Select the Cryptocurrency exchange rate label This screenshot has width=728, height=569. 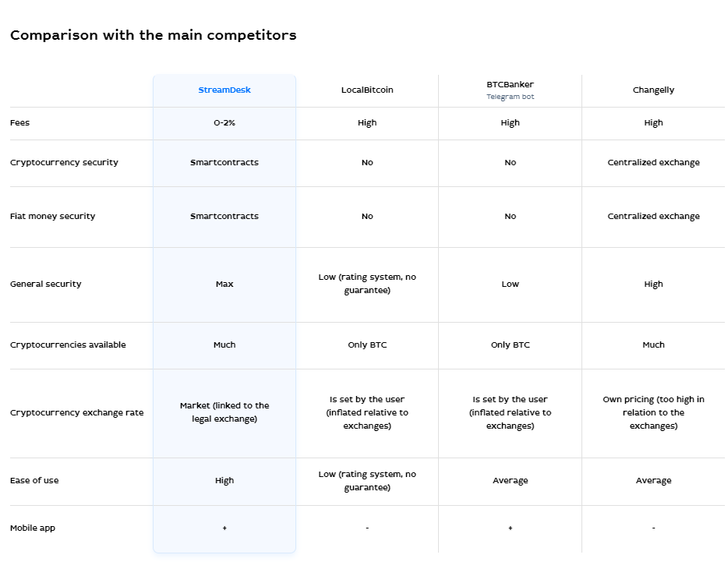(x=76, y=413)
